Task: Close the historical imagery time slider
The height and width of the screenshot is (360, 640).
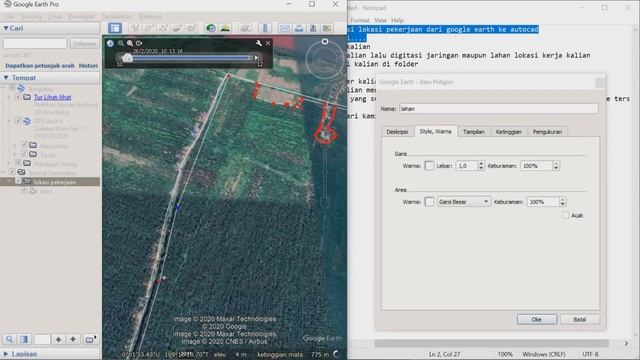Action: pos(268,43)
